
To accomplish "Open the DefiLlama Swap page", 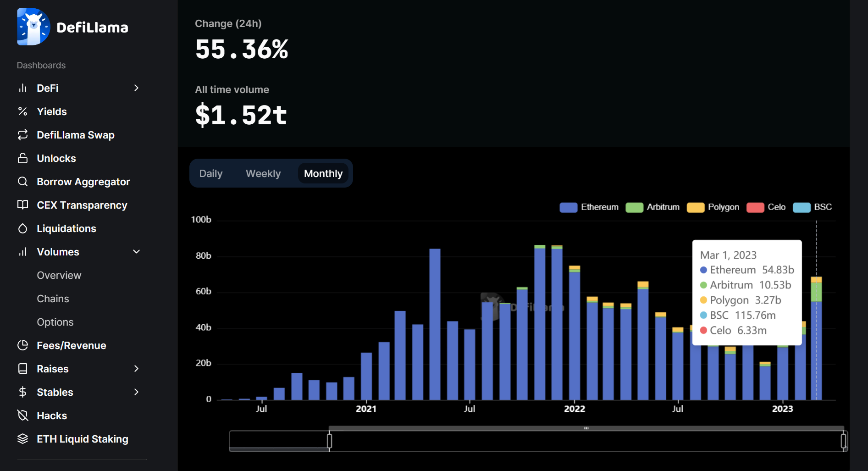I will [x=76, y=135].
